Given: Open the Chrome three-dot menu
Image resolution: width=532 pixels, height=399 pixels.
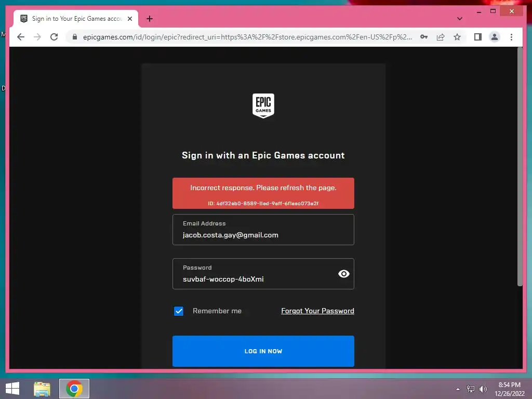Looking at the screenshot, I should click(x=511, y=37).
